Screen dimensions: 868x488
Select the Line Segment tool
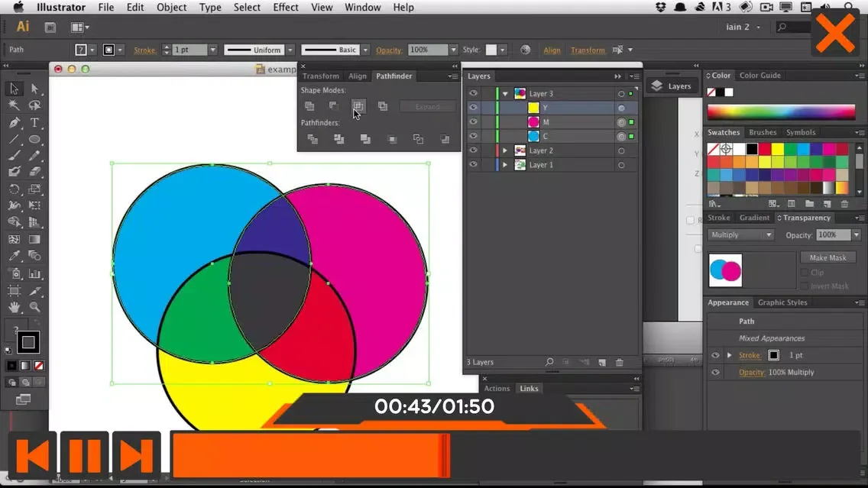(x=14, y=140)
